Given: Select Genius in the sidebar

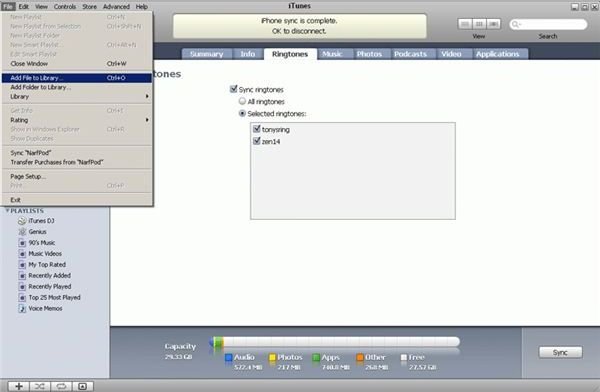Looking at the screenshot, I should pos(38,232).
